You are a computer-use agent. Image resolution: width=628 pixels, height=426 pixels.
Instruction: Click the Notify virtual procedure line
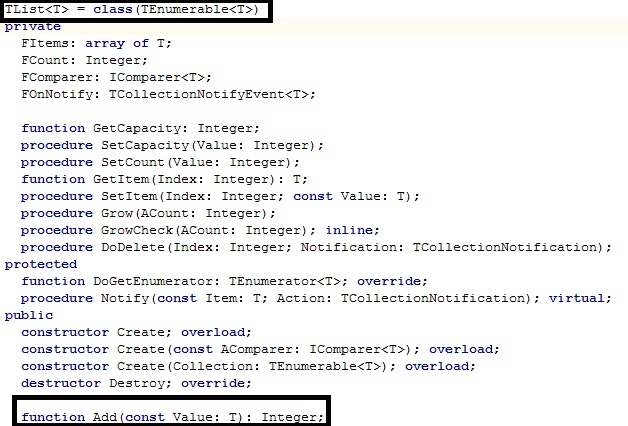point(315,298)
